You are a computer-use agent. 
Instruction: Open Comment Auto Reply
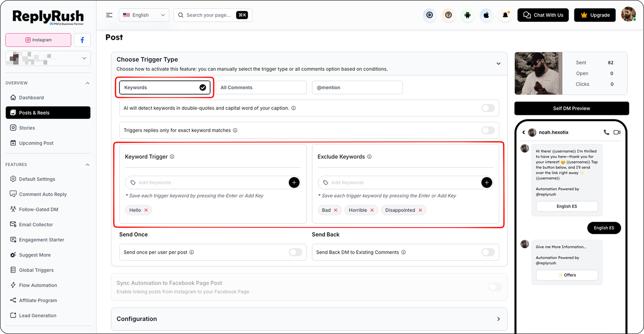(x=48, y=194)
